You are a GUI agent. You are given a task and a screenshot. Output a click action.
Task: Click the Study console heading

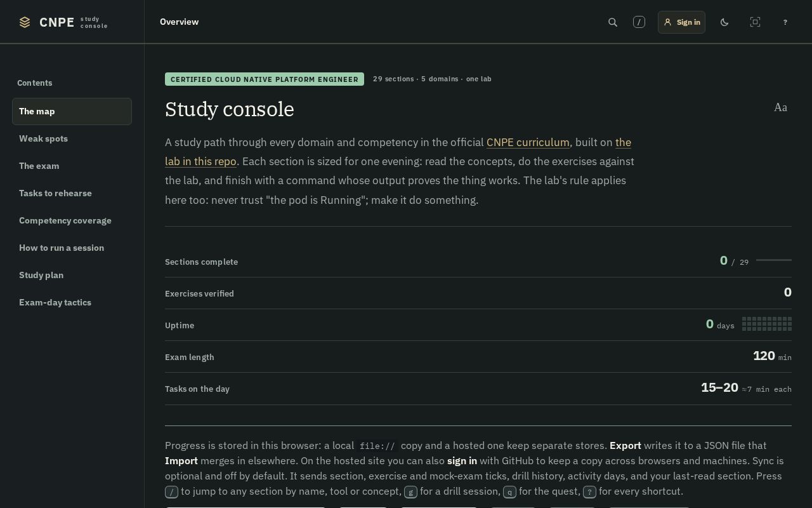[230, 109]
